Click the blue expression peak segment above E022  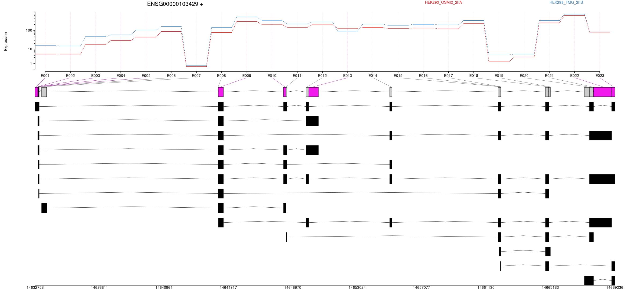point(575,14)
